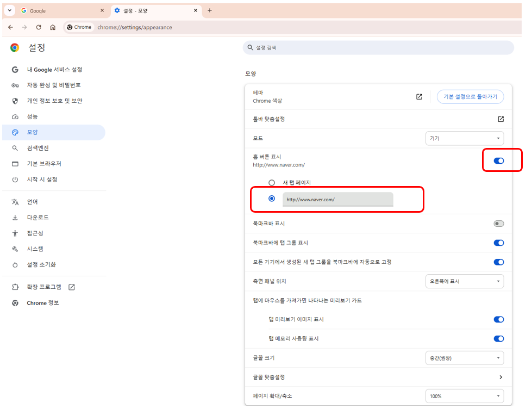Click the download icon for 다운로드
The height and width of the screenshot is (408, 532).
click(15, 218)
